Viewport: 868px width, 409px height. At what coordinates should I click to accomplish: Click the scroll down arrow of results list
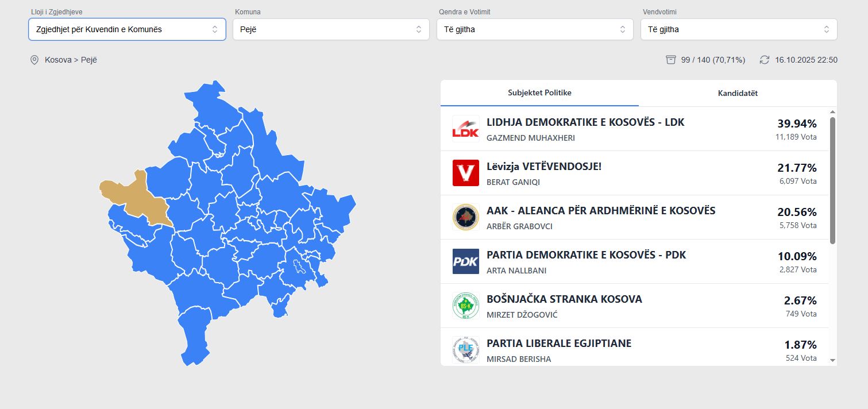click(x=832, y=360)
